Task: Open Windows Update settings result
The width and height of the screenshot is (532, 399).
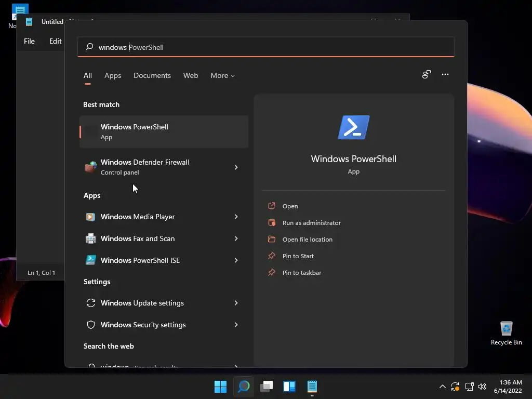Action: (x=164, y=303)
